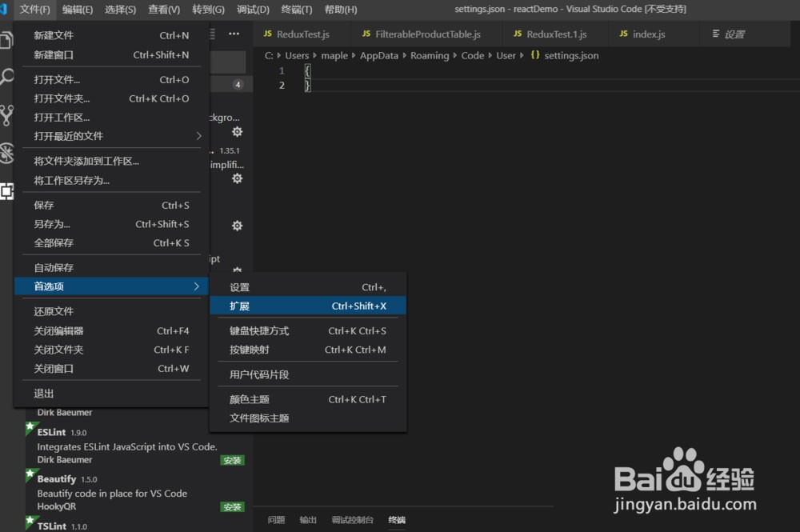Open Source Control icon in activity bar

tap(6, 115)
